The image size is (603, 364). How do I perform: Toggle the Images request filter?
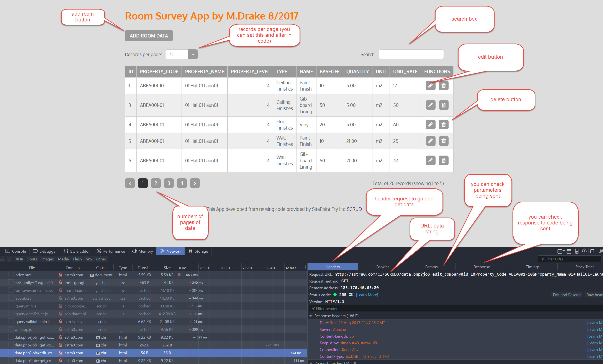pos(47,259)
